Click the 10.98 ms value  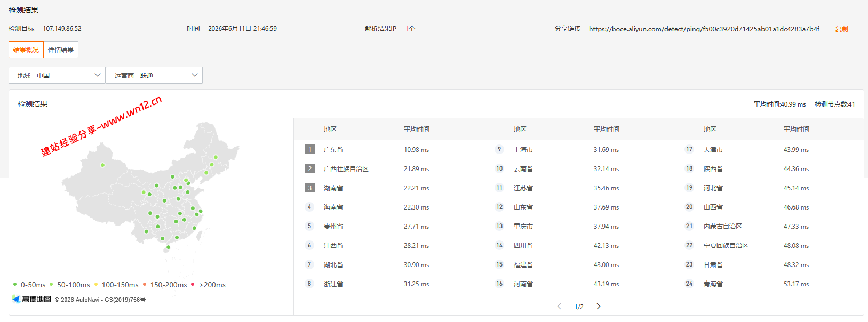pos(416,150)
